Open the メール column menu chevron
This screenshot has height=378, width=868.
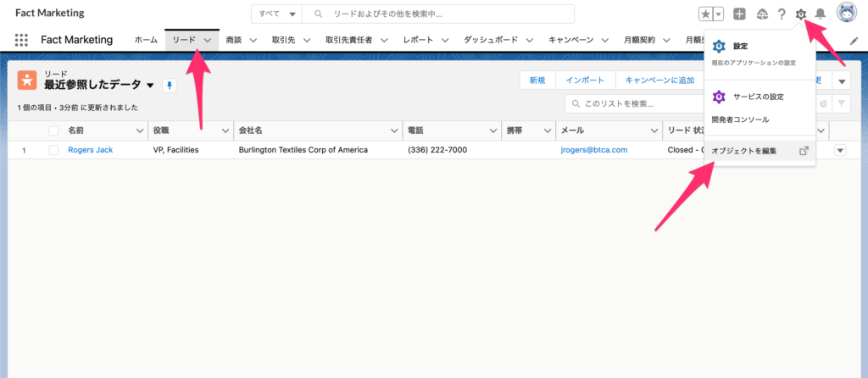654,131
